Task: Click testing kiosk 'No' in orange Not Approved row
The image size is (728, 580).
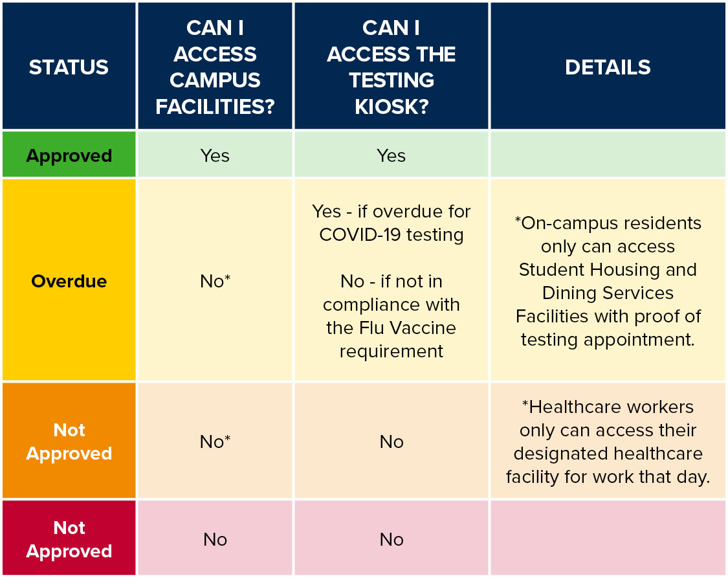Action: pos(392,442)
